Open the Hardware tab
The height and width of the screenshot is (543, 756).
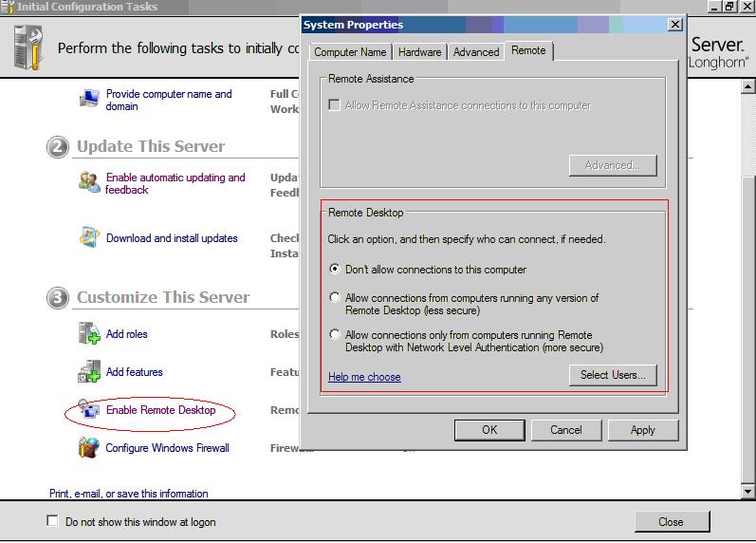[x=419, y=52]
